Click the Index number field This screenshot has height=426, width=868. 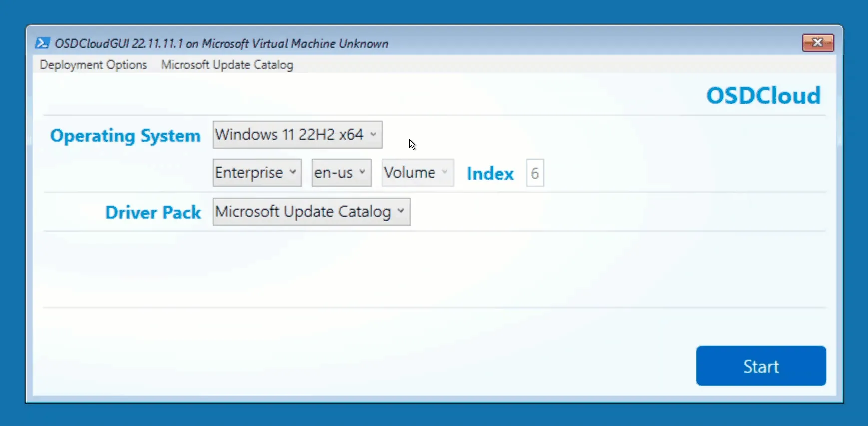pyautogui.click(x=535, y=173)
